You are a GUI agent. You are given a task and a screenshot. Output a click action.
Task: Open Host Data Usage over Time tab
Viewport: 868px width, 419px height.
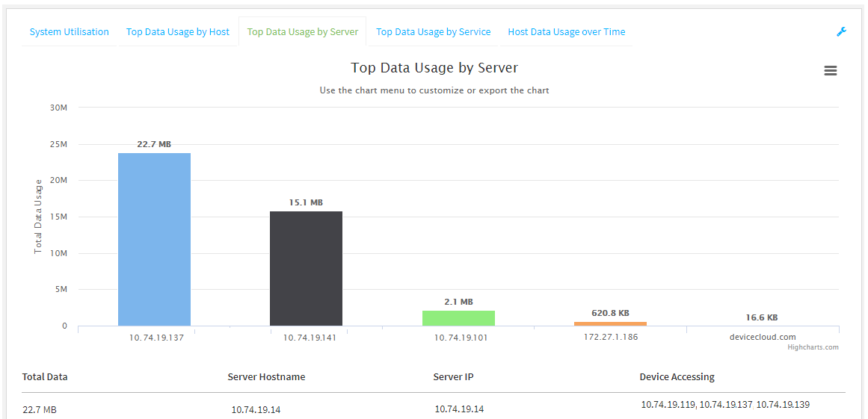click(566, 32)
